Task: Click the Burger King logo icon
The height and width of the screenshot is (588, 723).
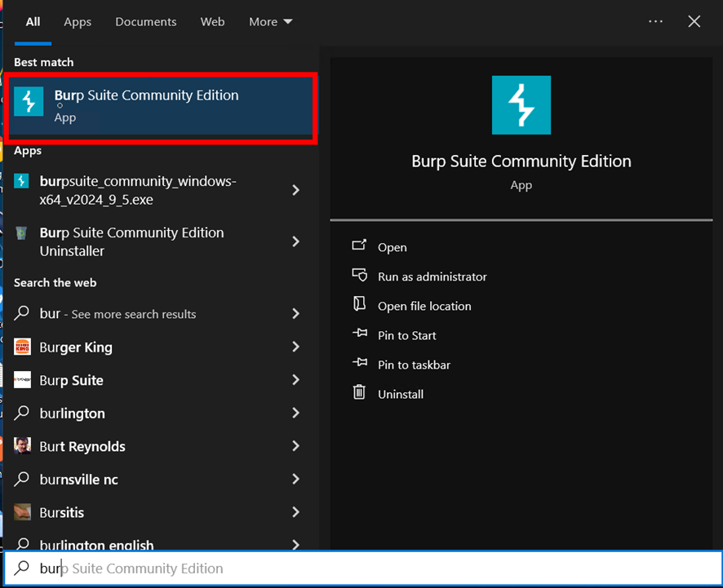Action: [x=22, y=347]
